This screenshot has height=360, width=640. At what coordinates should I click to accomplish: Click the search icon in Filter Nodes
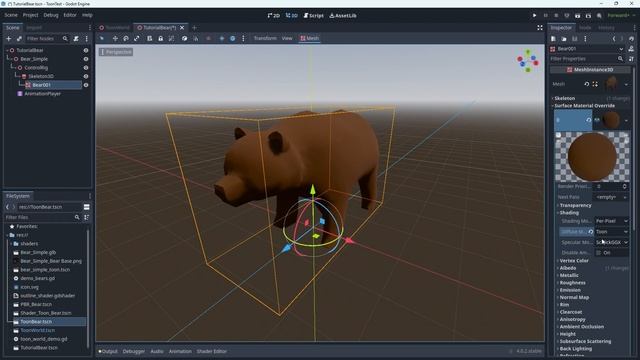coord(65,38)
